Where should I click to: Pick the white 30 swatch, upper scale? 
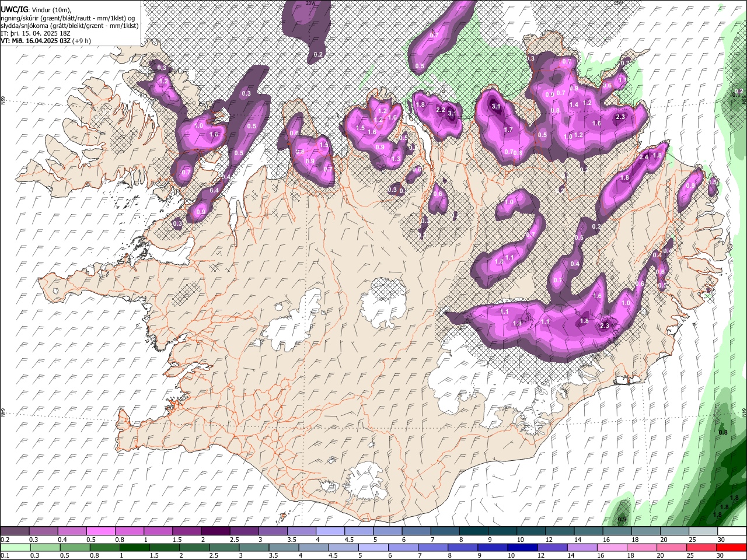[732, 531]
